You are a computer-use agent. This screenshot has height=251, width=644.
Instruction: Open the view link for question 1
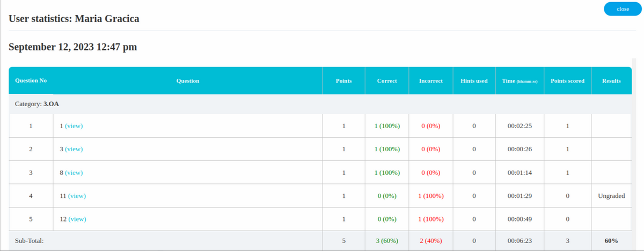coord(74,126)
